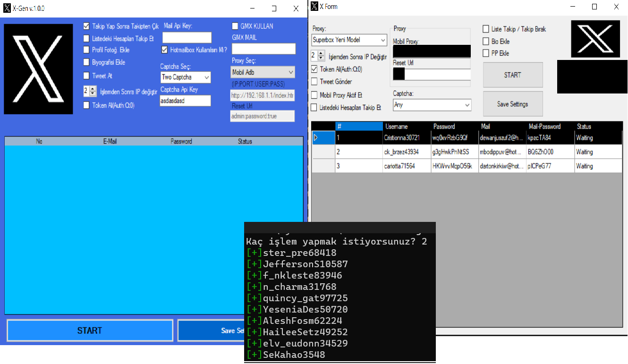This screenshot has height=364, width=628.
Task: Click SeKahao3548 line in console
Action: click(286, 355)
